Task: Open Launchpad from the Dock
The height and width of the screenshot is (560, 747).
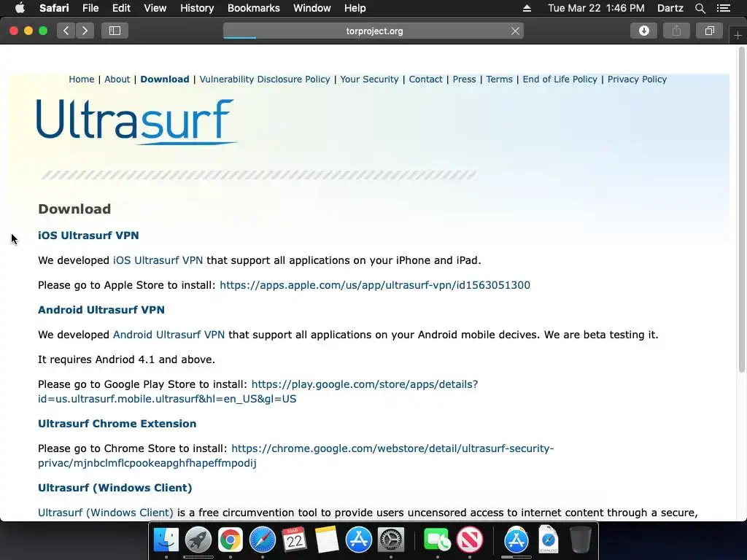Action: 198,540
